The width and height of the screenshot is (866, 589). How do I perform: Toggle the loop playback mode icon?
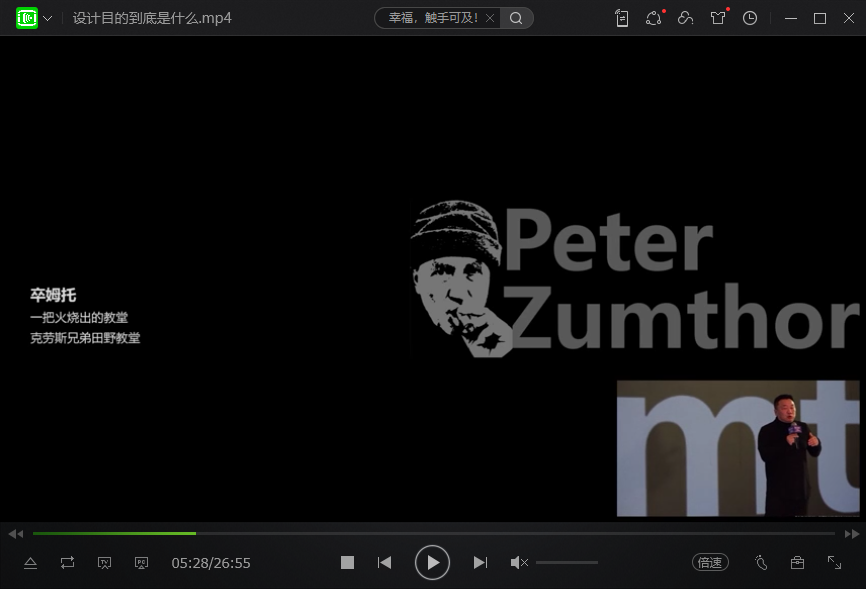click(67, 563)
